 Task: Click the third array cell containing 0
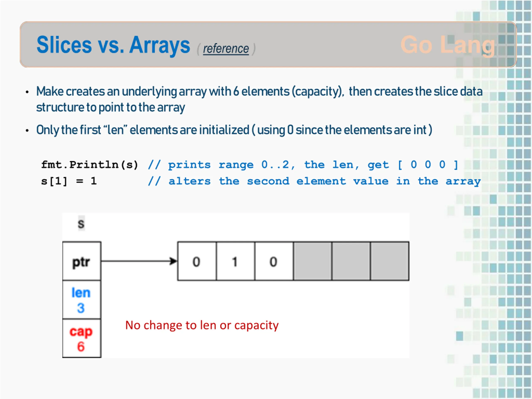pos(274,261)
